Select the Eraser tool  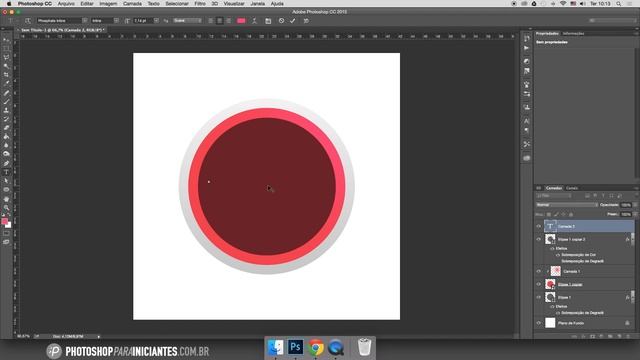tap(6, 128)
